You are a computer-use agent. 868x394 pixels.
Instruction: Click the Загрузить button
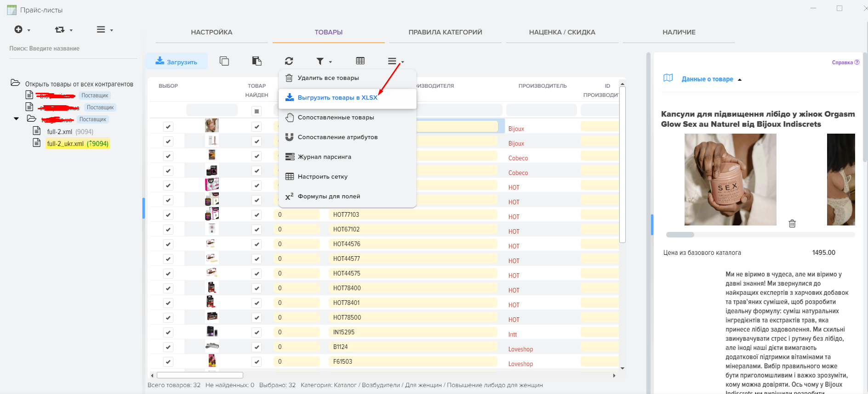[x=177, y=61]
